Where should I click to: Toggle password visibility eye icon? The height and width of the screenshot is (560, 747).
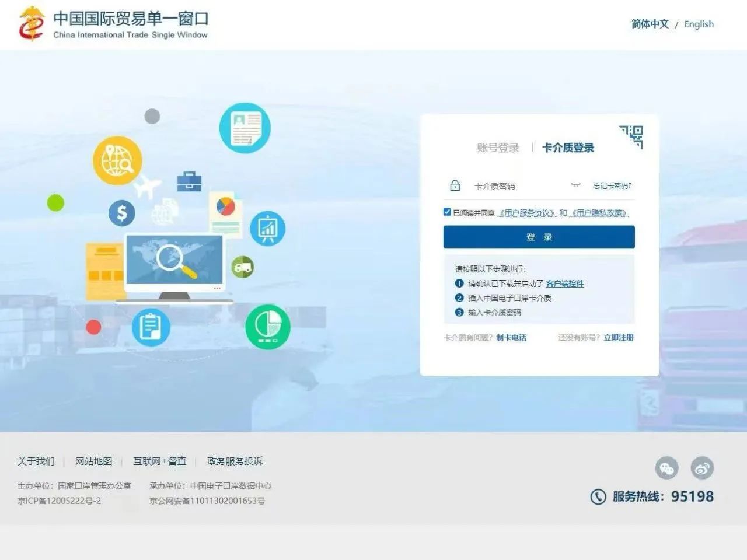(575, 185)
